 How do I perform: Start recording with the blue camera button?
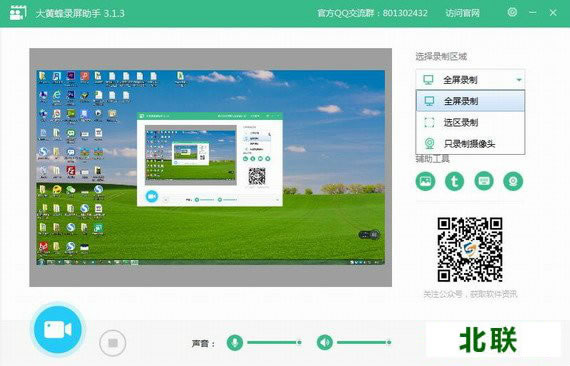click(58, 330)
